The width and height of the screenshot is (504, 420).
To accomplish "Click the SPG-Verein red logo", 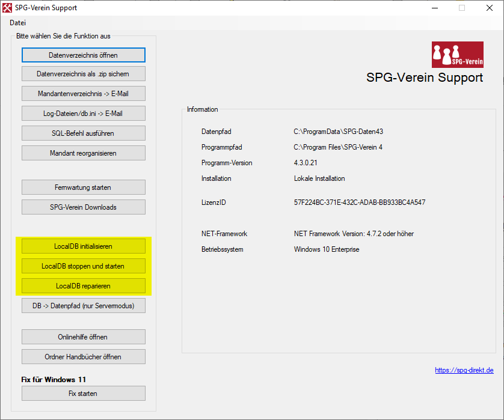I will coord(458,55).
